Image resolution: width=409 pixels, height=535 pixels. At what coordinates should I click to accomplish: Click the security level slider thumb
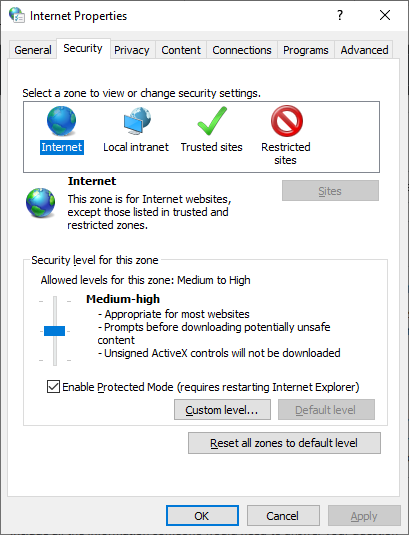[55, 331]
